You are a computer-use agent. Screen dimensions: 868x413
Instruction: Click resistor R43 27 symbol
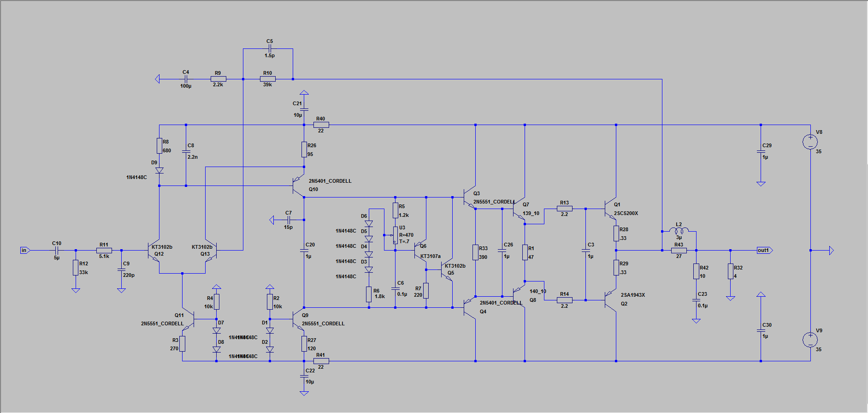pos(679,251)
